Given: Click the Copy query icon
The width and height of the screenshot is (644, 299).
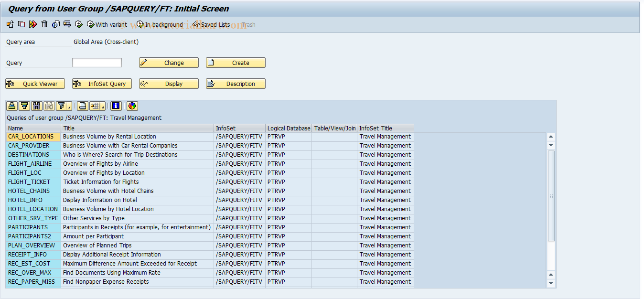Looking at the screenshot, I should point(21,24).
